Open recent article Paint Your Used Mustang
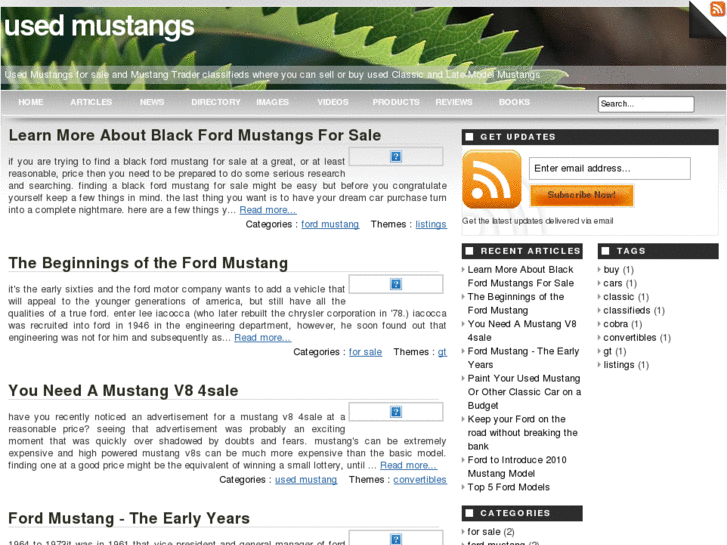The width and height of the screenshot is (727, 545). (524, 392)
